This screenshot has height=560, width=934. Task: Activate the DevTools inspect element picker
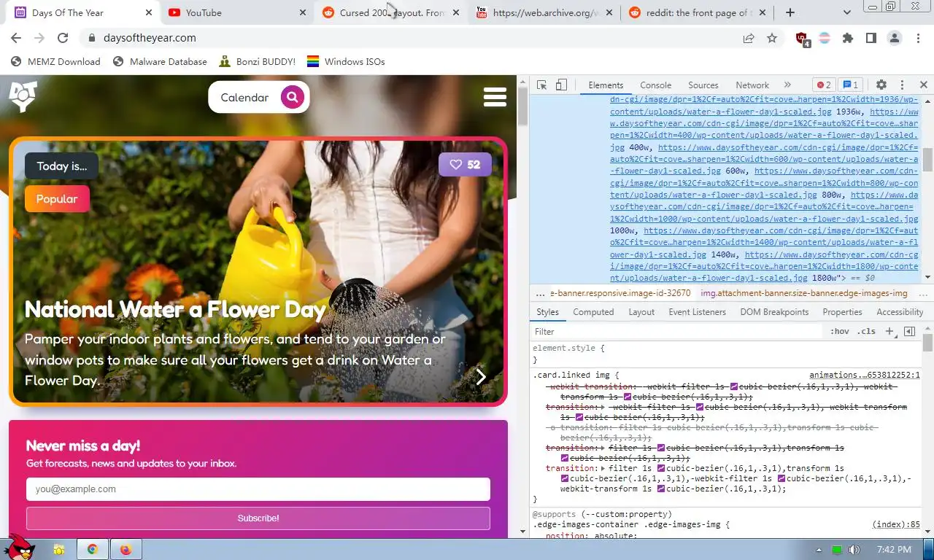tap(541, 85)
